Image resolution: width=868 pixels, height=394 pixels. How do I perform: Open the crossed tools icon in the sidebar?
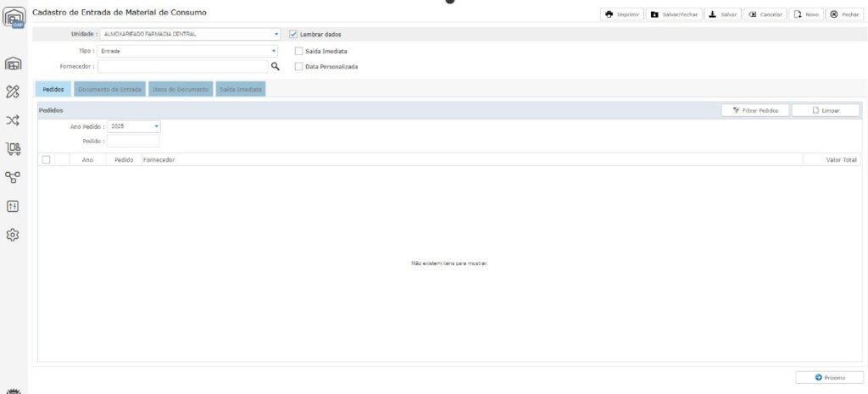click(14, 92)
